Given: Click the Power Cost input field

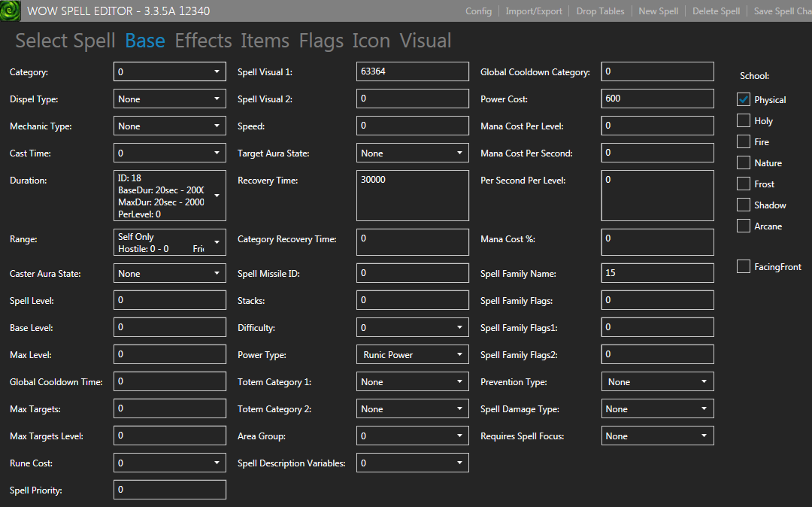Looking at the screenshot, I should [657, 99].
